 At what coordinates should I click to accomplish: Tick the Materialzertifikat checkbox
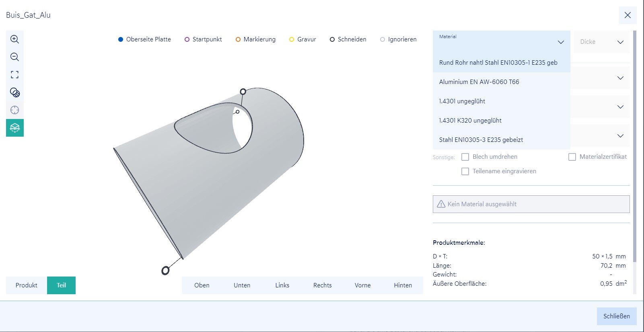(572, 157)
